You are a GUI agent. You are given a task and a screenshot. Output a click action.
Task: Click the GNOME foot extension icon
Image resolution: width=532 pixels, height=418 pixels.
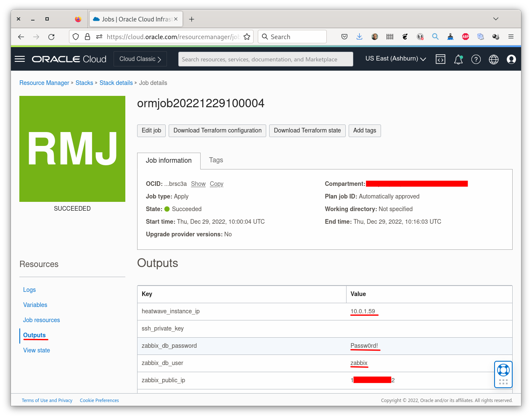click(x=405, y=37)
